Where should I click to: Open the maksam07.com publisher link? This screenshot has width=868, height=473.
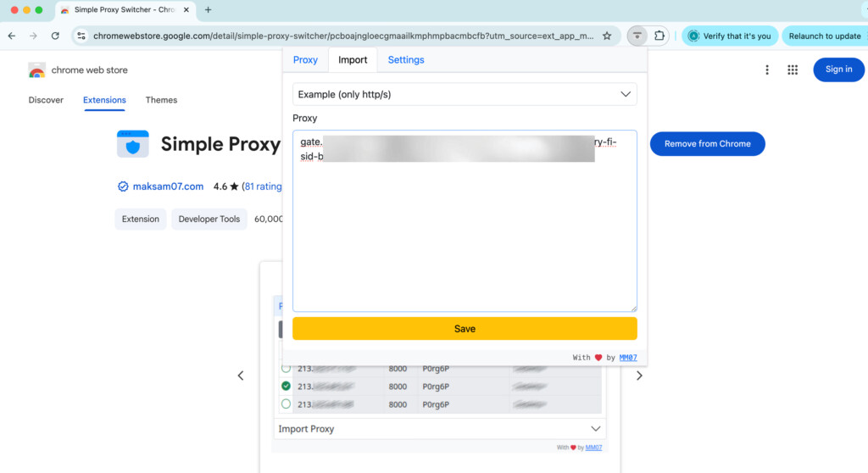point(168,186)
